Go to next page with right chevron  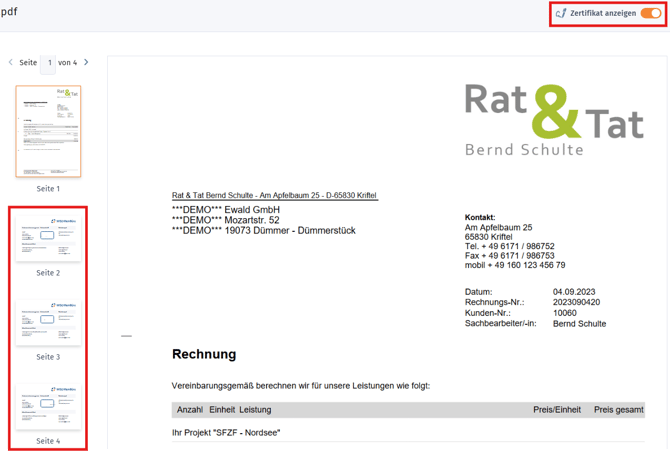pyautogui.click(x=86, y=62)
